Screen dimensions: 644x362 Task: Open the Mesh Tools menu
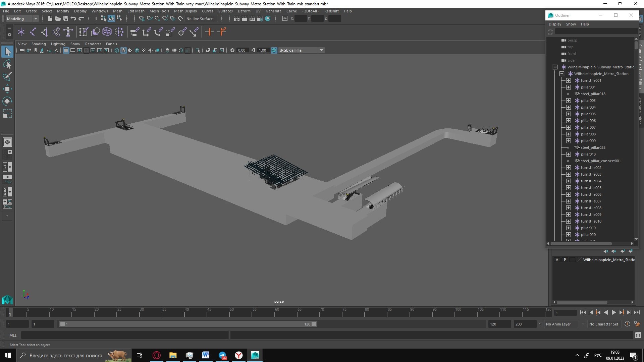pos(159,11)
